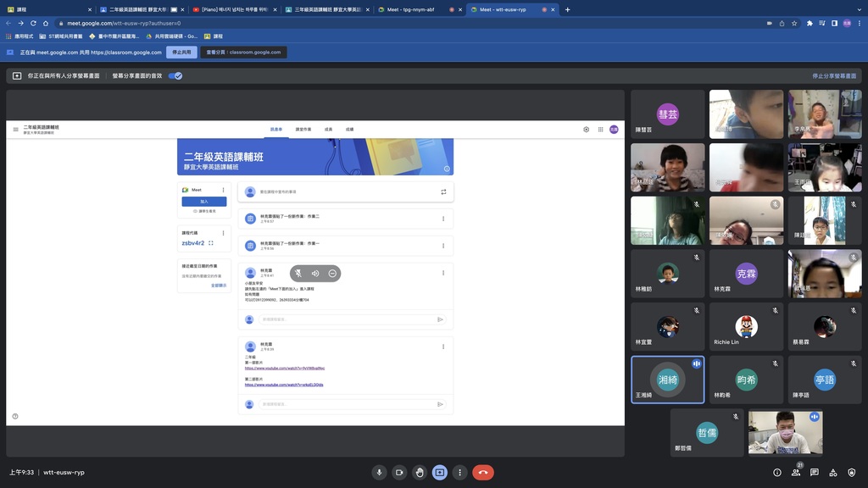
Task: Click the blue stop sharing button in Chrome bar
Action: click(181, 52)
